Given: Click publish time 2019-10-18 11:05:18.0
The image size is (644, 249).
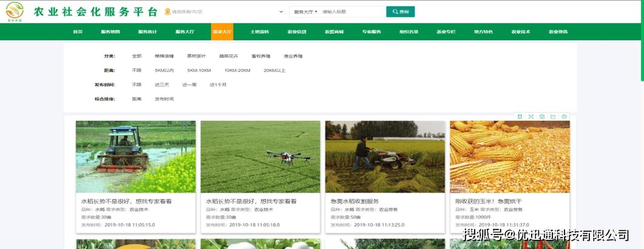Looking at the screenshot, I should tap(254, 225).
